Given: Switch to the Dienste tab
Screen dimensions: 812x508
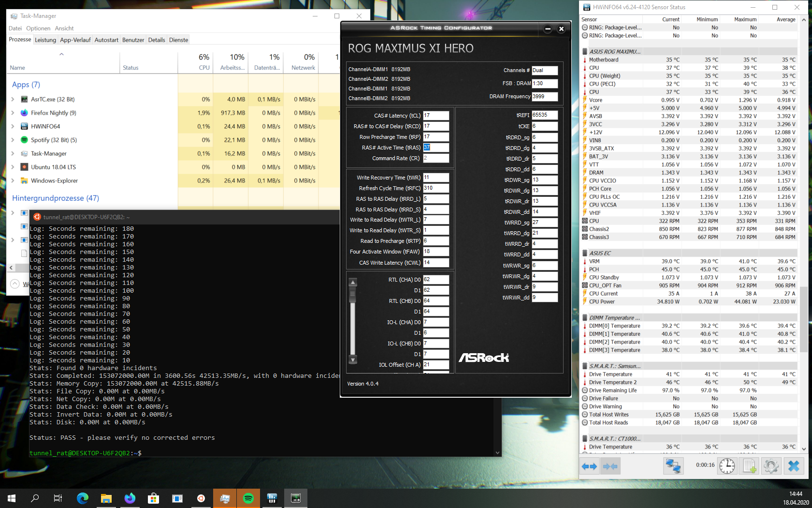Looking at the screenshot, I should click(179, 40).
